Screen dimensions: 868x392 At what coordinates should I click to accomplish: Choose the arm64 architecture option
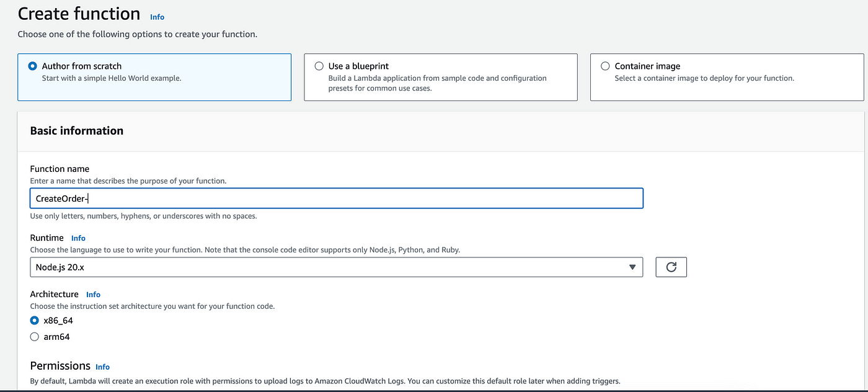(34, 336)
